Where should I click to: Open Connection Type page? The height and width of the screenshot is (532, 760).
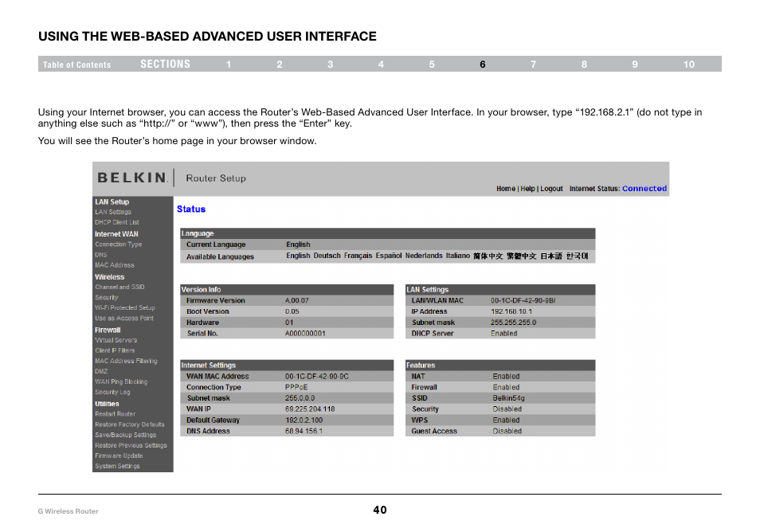(118, 244)
